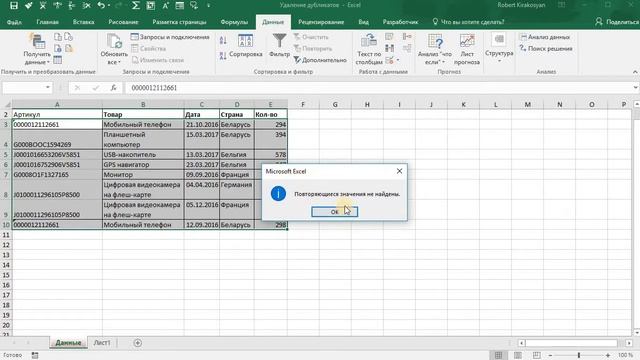The height and width of the screenshot is (360, 640).
Task: Select date cell '05.12.2016'
Action: point(202,210)
